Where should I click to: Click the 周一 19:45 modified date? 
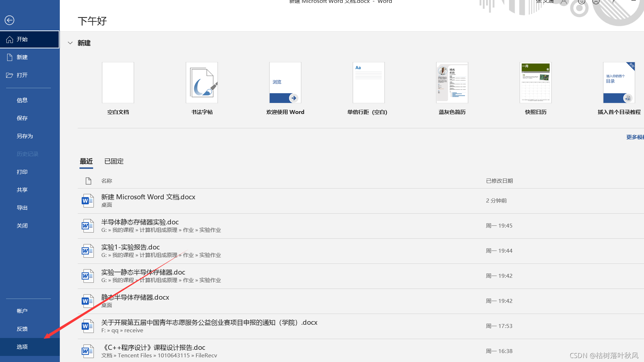pos(499,226)
